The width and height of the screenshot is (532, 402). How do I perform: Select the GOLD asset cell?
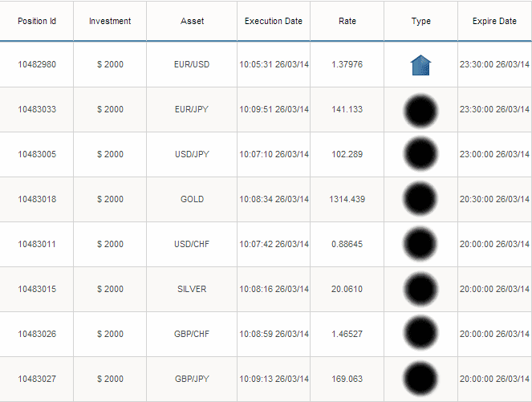tap(192, 199)
